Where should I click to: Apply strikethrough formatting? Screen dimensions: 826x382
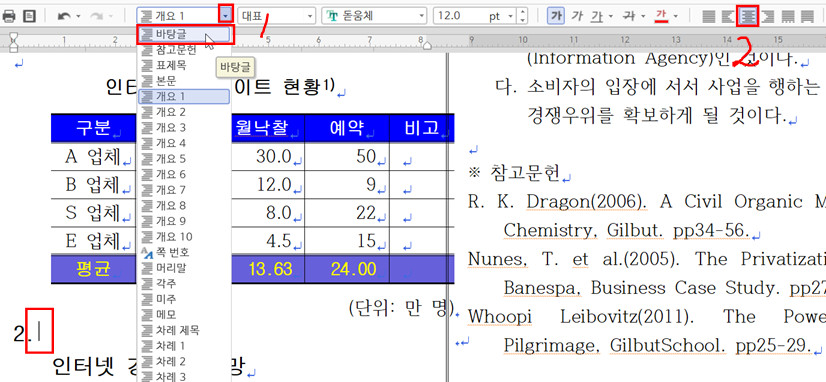tap(628, 16)
